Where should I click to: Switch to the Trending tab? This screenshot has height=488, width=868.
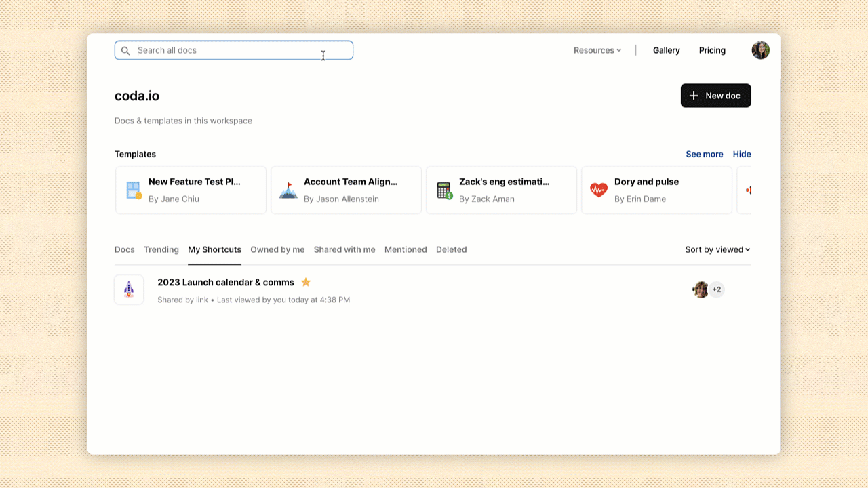[x=161, y=249]
